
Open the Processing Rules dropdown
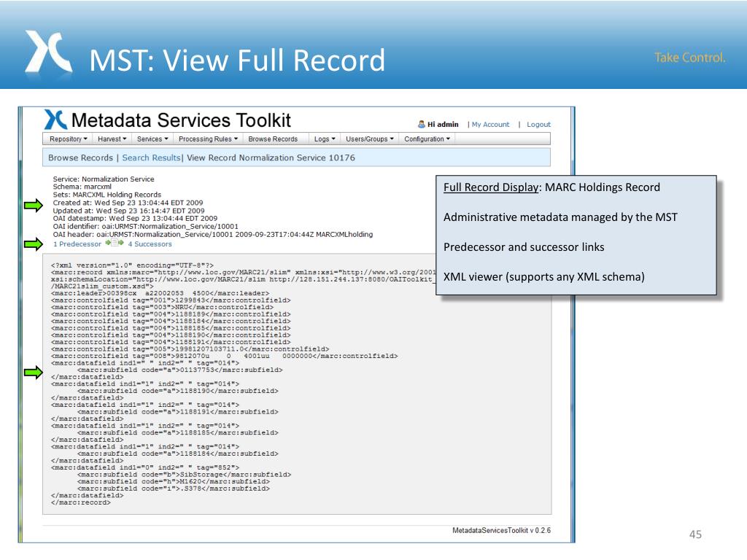(208, 139)
